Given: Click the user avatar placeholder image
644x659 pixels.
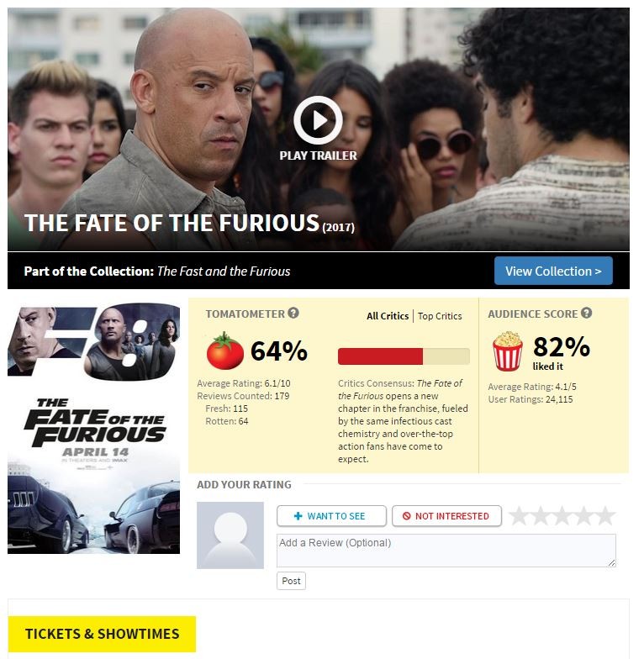Looking at the screenshot, I should point(230,535).
